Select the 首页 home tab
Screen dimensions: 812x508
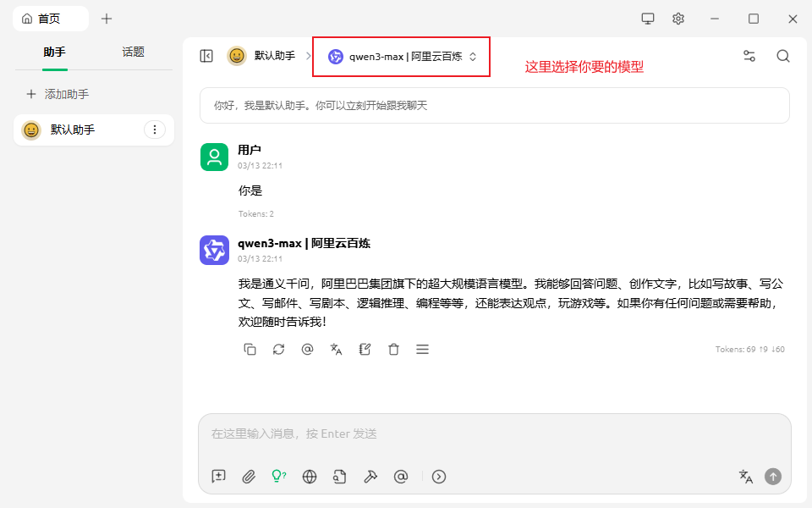(x=50, y=19)
